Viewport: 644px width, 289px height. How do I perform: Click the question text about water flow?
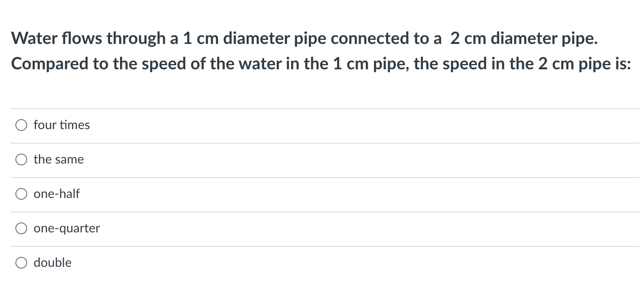[317, 51]
